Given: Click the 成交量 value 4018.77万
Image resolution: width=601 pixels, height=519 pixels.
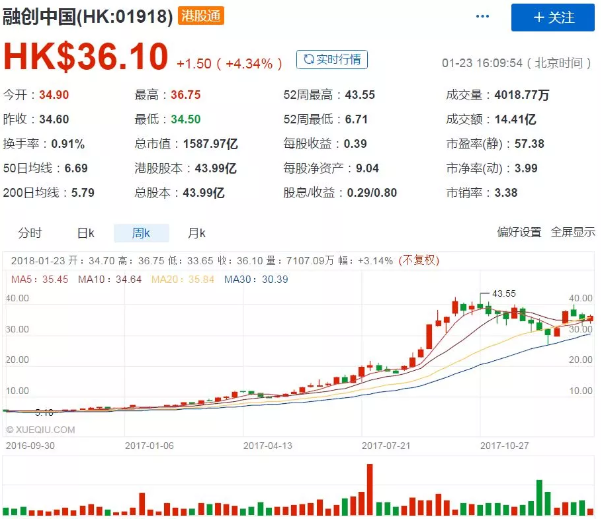Looking at the screenshot, I should [x=522, y=95].
